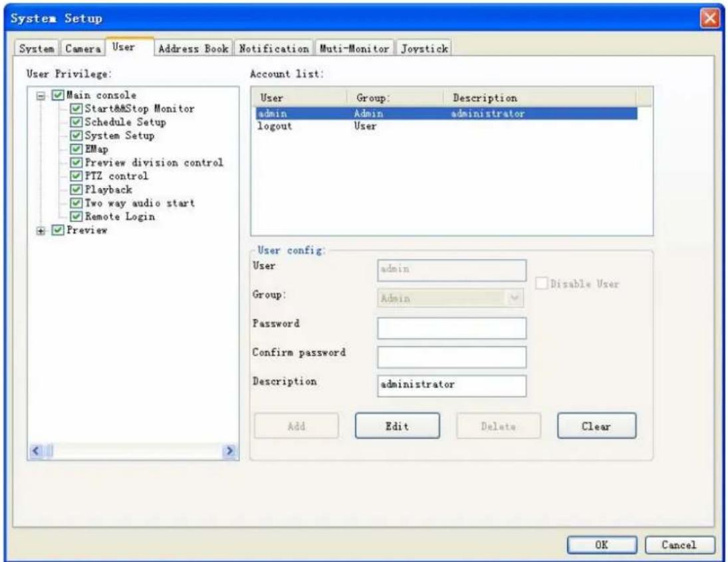Click the Edit button
Screen dimensions: 728x562
click(x=398, y=426)
